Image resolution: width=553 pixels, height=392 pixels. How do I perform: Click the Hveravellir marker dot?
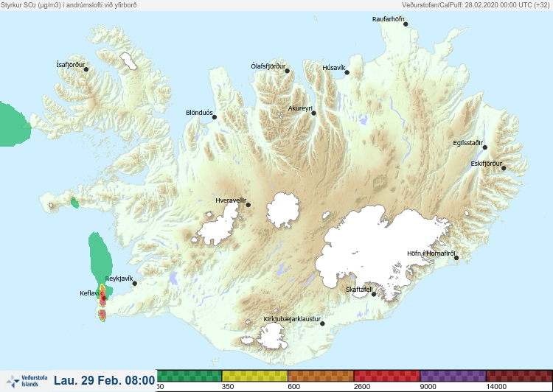pos(248,205)
